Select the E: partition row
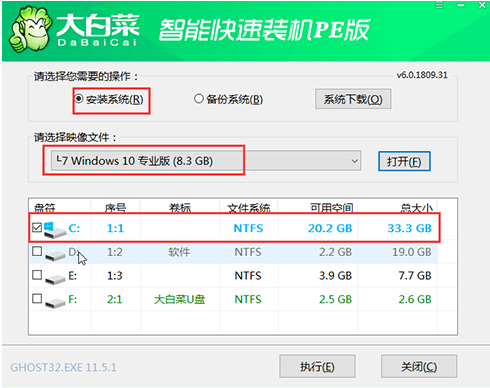Image resolution: width=490 pixels, height=388 pixels. (x=233, y=276)
